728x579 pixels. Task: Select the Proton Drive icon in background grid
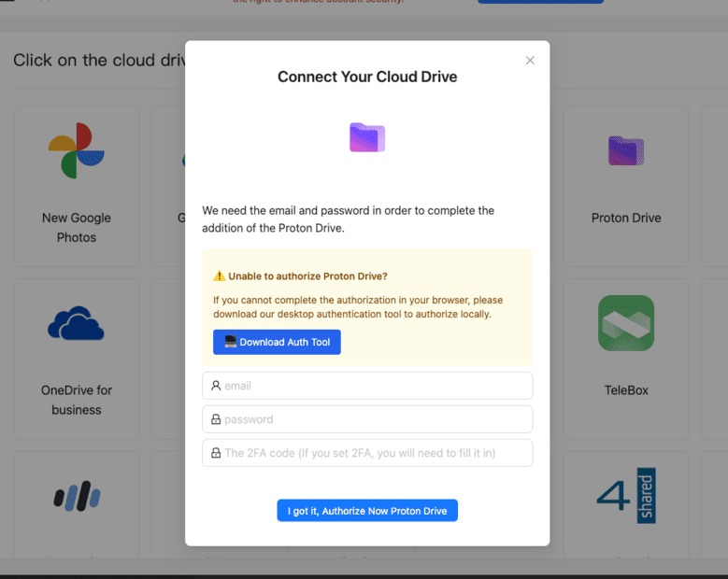point(626,150)
